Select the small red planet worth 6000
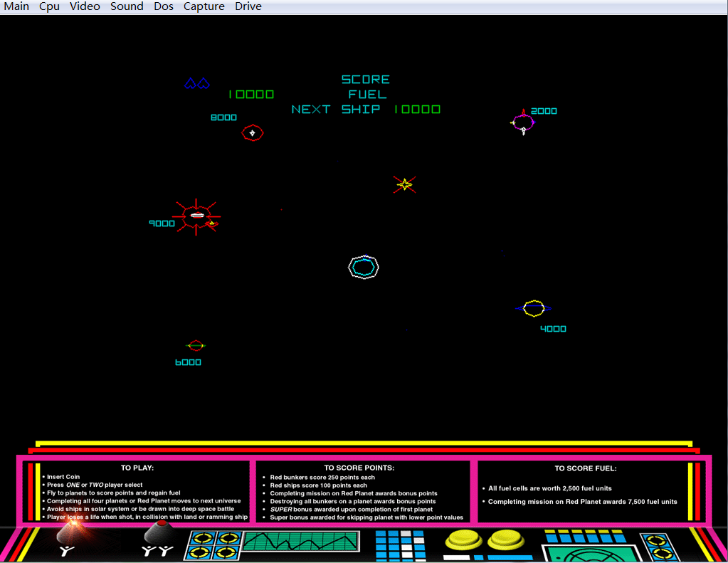Viewport: 728px width, 563px height. pos(196,346)
